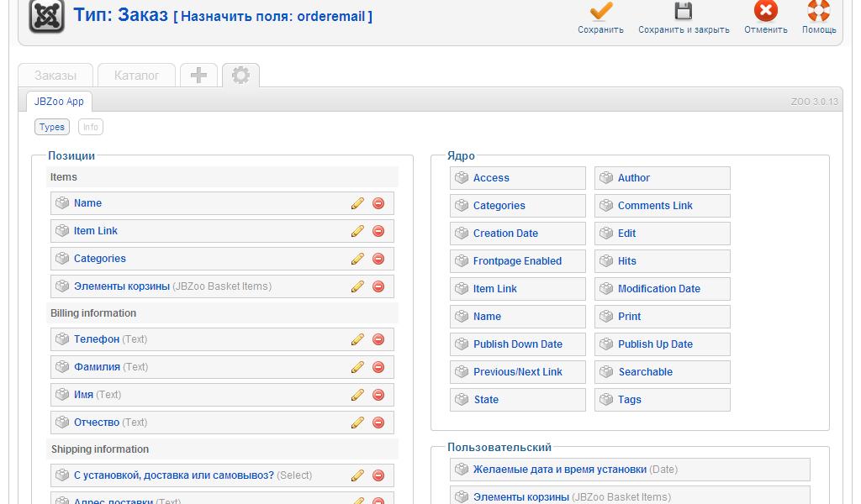Image resolution: width=861 pixels, height=504 pixels.
Task: Delete the Телефон field with red icon
Action: (378, 339)
